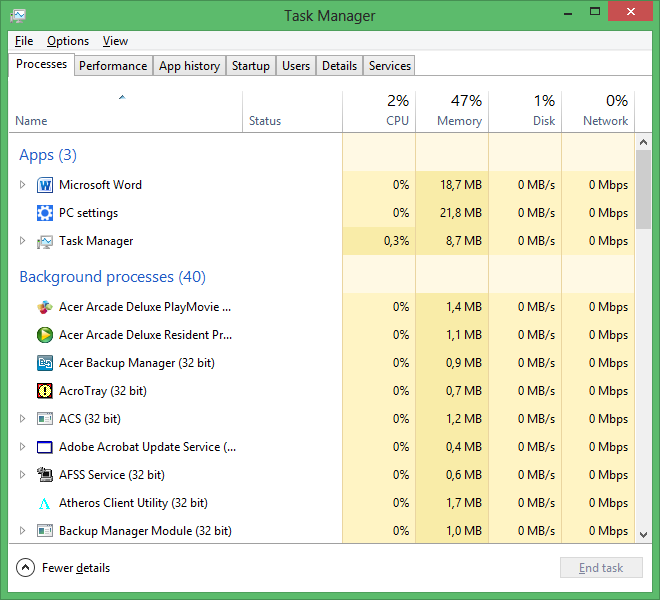
Task: Click the AFSS Service computer icon
Action: click(45, 475)
